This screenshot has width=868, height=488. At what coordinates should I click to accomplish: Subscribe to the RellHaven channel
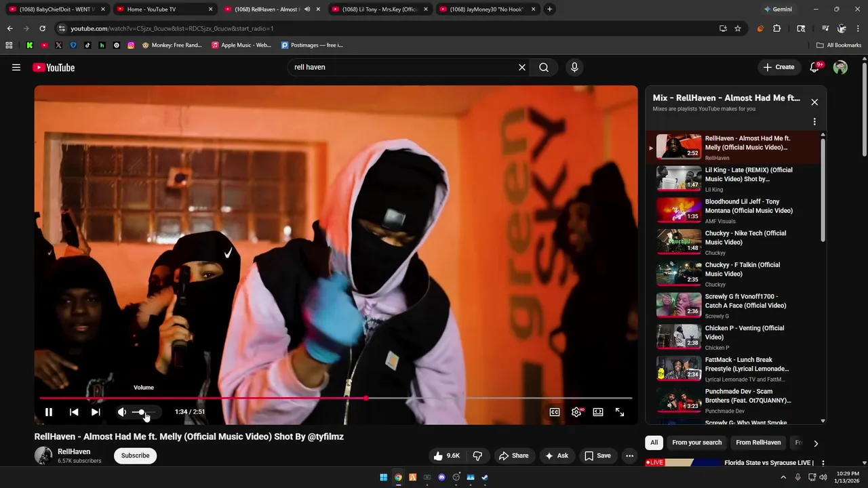pyautogui.click(x=136, y=455)
